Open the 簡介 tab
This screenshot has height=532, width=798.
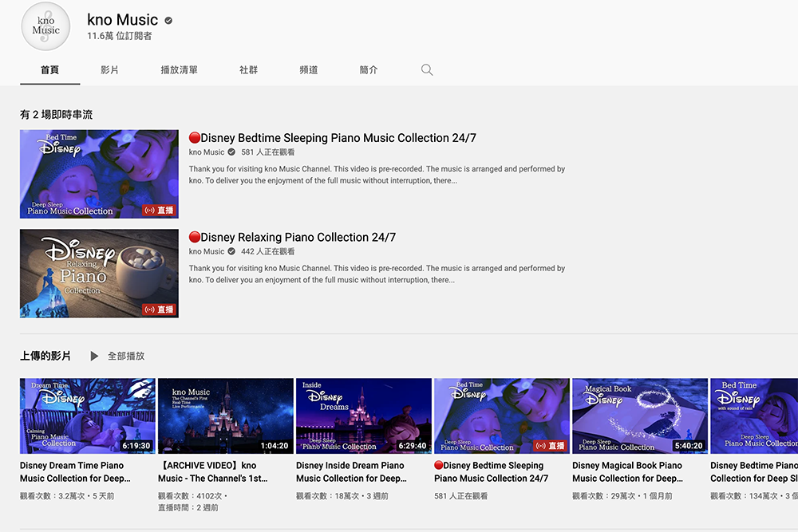pyautogui.click(x=368, y=69)
